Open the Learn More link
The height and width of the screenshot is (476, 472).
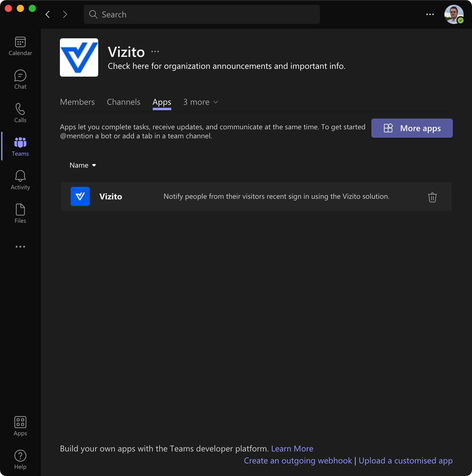tap(292, 449)
